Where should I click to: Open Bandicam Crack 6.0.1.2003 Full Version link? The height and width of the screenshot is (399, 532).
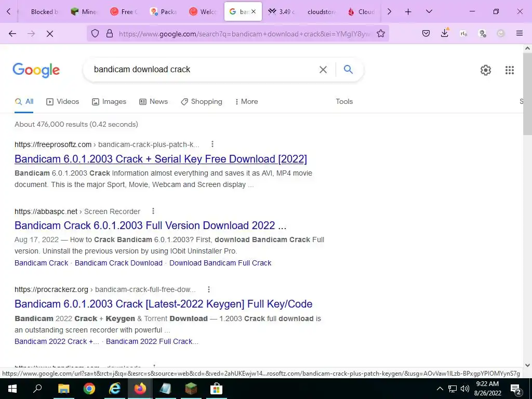tap(150, 225)
